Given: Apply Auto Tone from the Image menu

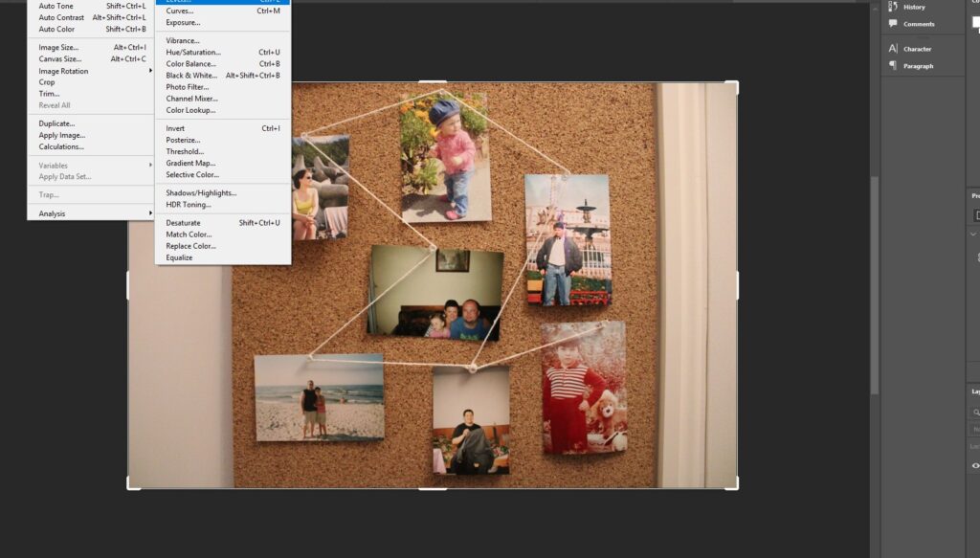Looking at the screenshot, I should click(x=91, y=6).
